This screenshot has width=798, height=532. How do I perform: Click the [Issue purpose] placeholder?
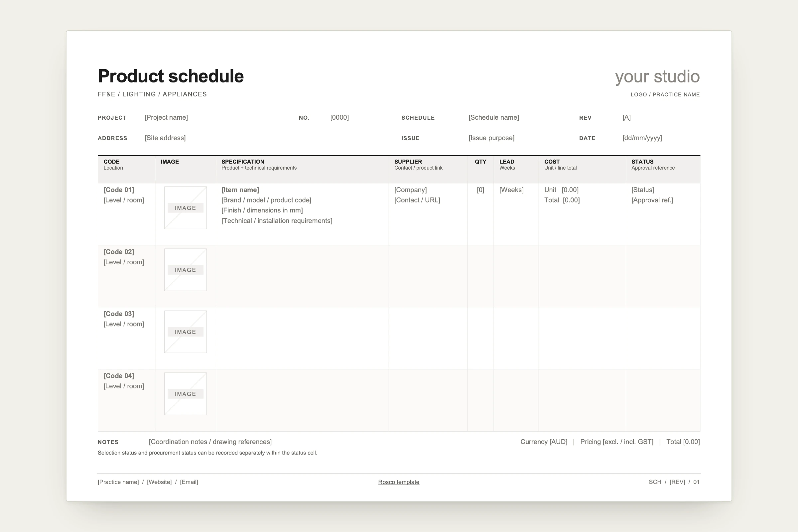[x=491, y=138]
